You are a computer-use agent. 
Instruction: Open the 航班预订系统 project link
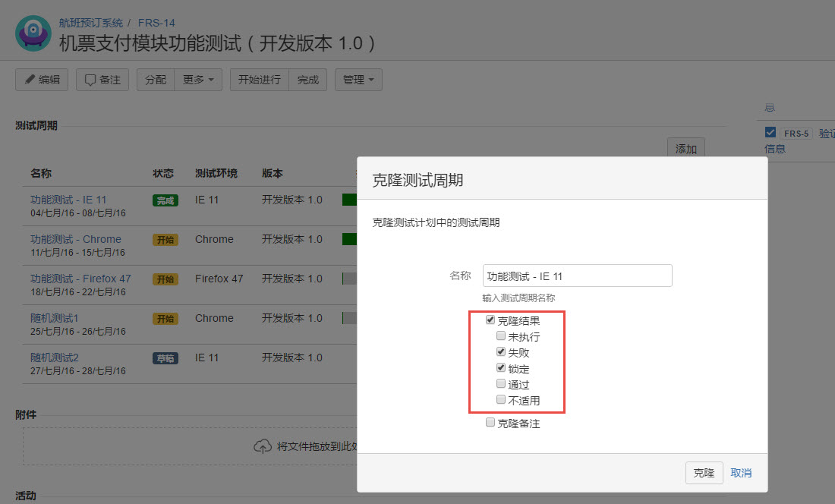pyautogui.click(x=90, y=23)
